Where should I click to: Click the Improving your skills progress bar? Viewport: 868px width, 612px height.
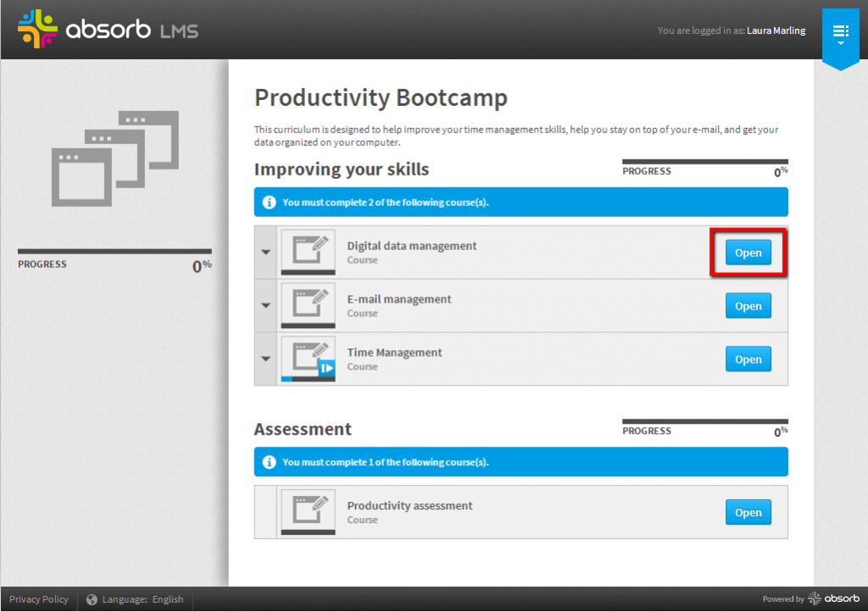[x=704, y=162]
